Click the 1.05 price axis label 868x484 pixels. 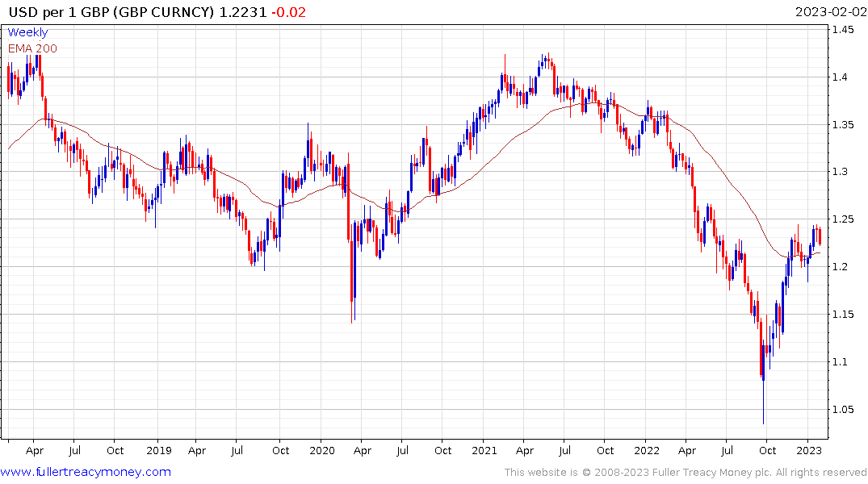[x=843, y=410]
